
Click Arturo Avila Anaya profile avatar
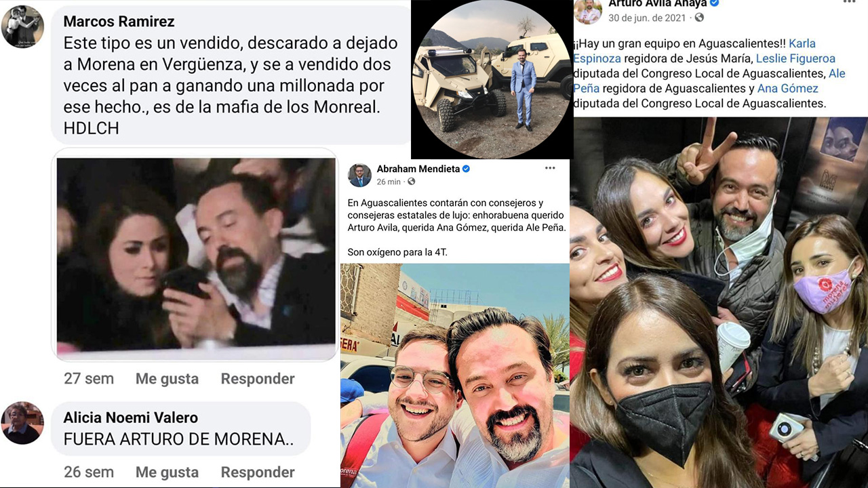pyautogui.click(x=588, y=11)
